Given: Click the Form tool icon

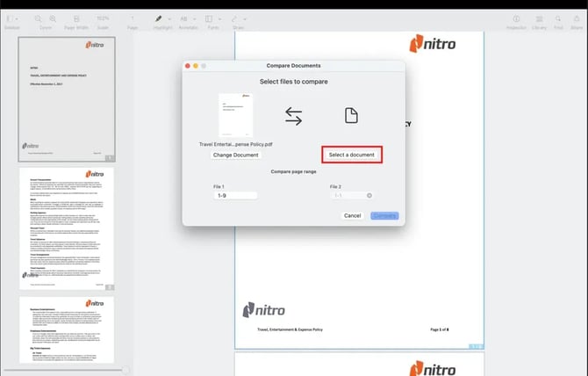Looking at the screenshot, I should point(209,18).
